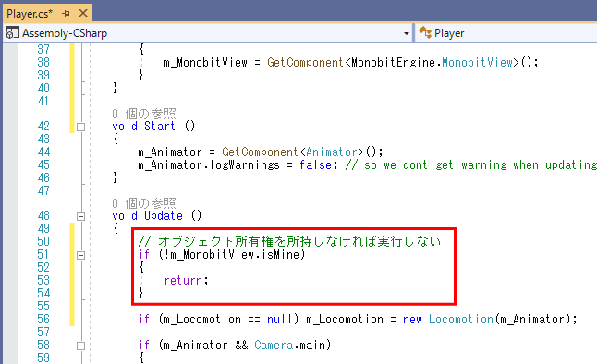The width and height of the screenshot is (597, 364).
Task: Open the Player class navigation dropdown
Action: 506,33
